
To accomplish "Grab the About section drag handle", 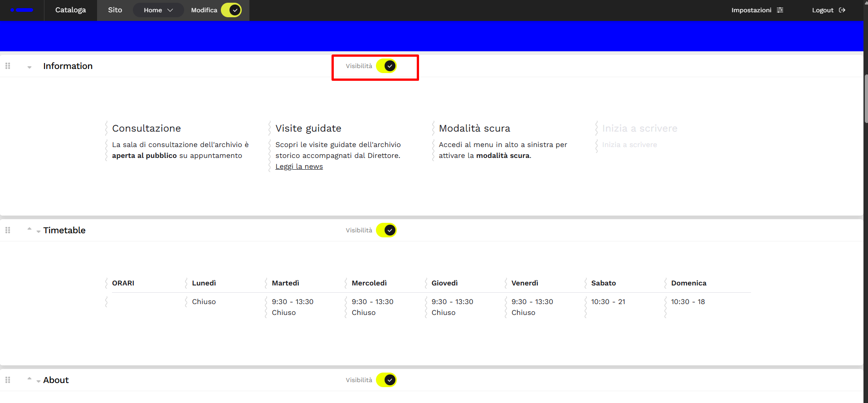I will point(8,380).
